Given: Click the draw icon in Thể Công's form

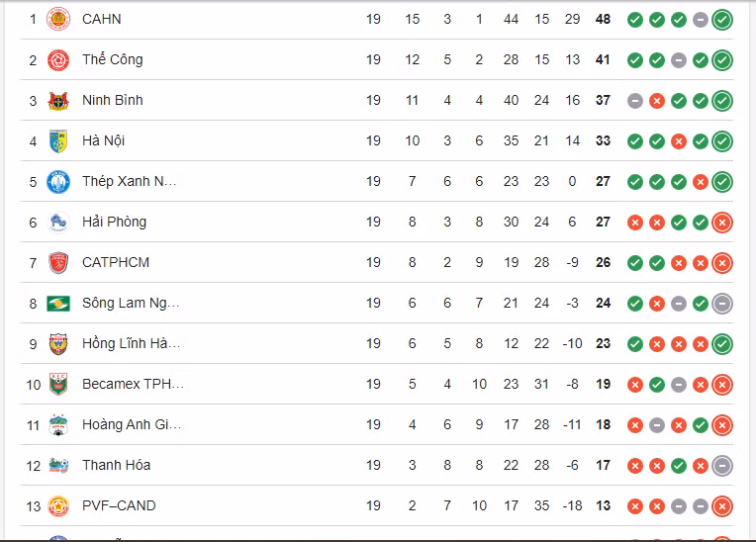Looking at the screenshot, I should click(679, 60).
